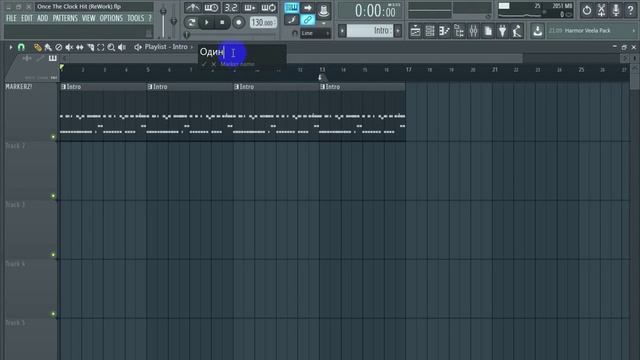Open the Channel rack icon

429,31
